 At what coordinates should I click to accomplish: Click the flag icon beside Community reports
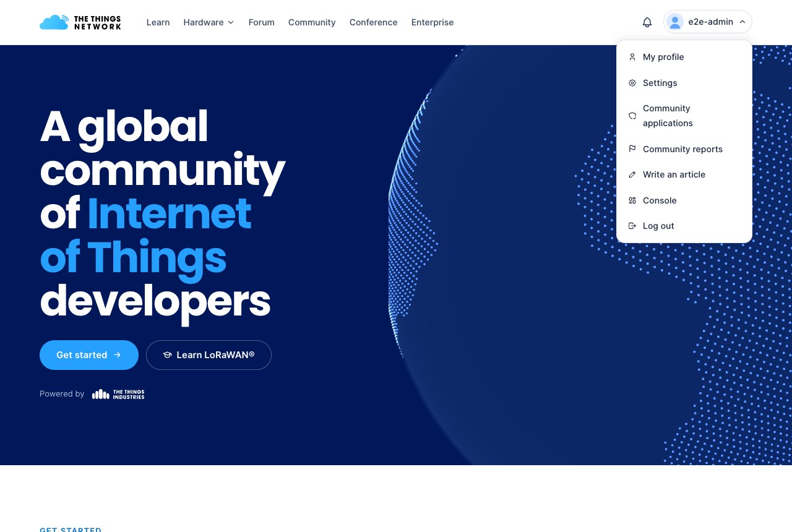pos(632,149)
